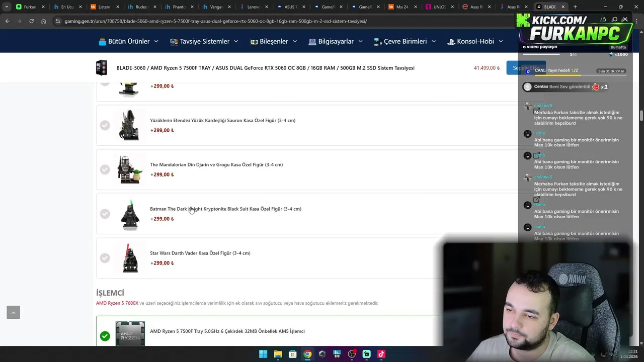
Task: Launch Microsoft Store from the taskbar
Action: tap(292, 354)
